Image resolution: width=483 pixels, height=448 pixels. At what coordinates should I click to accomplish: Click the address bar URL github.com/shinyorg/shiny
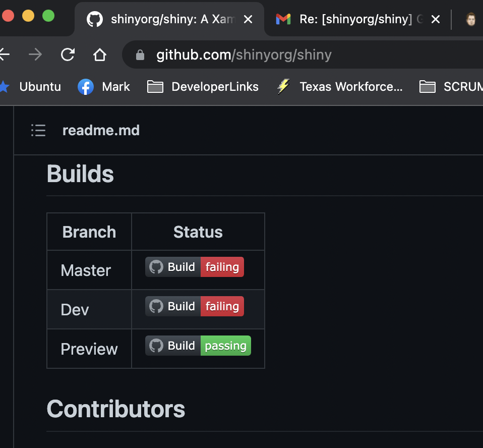click(x=244, y=55)
